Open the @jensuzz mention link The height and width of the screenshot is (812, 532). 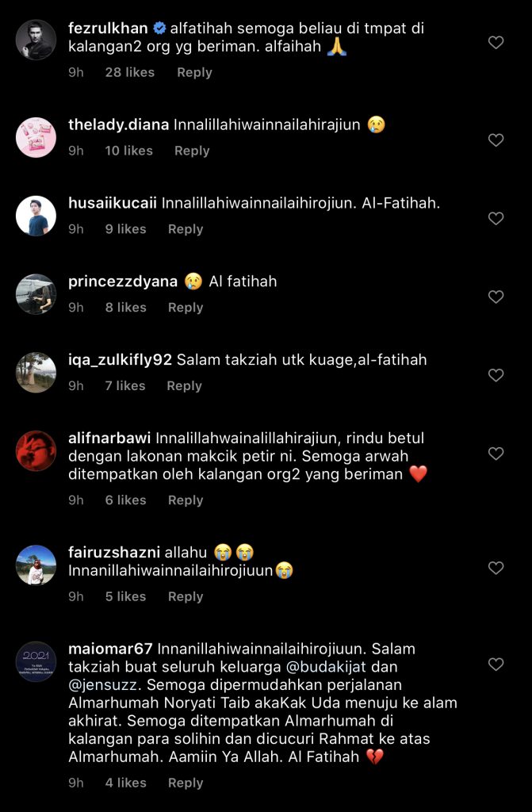tap(103, 685)
